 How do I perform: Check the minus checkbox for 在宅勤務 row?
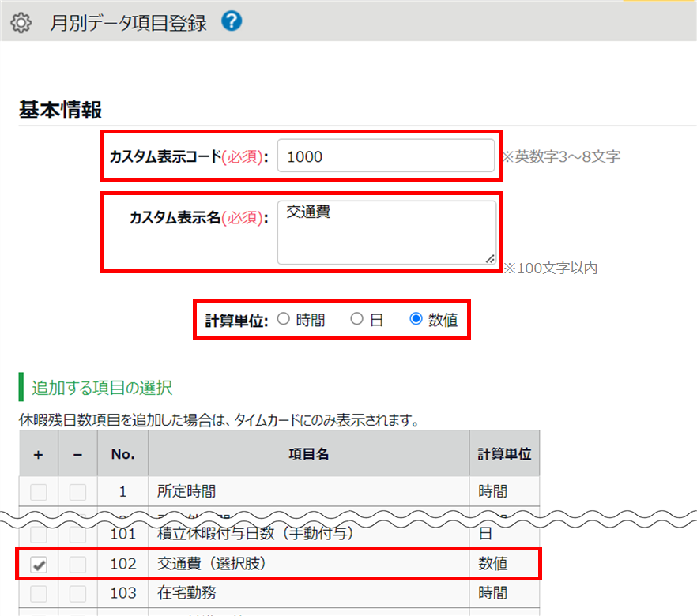pos(77,593)
